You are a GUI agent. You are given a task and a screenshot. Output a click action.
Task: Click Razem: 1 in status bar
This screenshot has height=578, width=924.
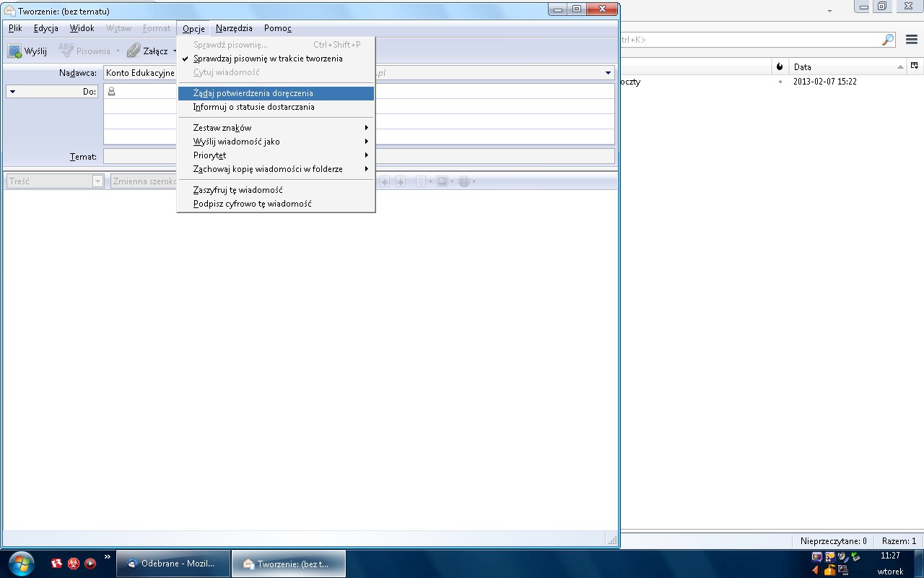tap(899, 541)
